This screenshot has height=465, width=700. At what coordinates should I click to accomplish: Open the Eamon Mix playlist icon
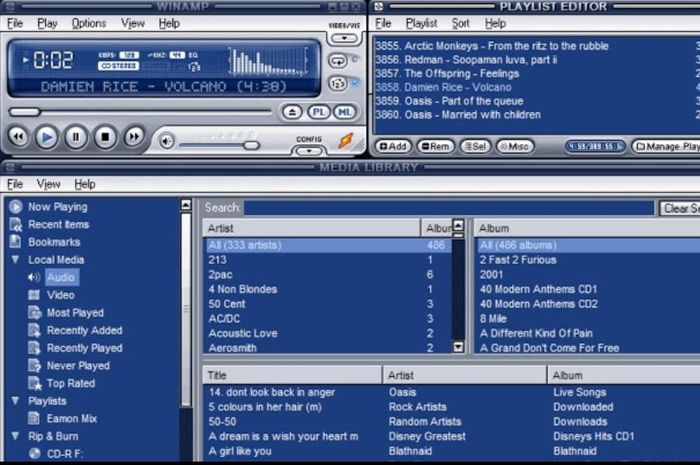(34, 418)
